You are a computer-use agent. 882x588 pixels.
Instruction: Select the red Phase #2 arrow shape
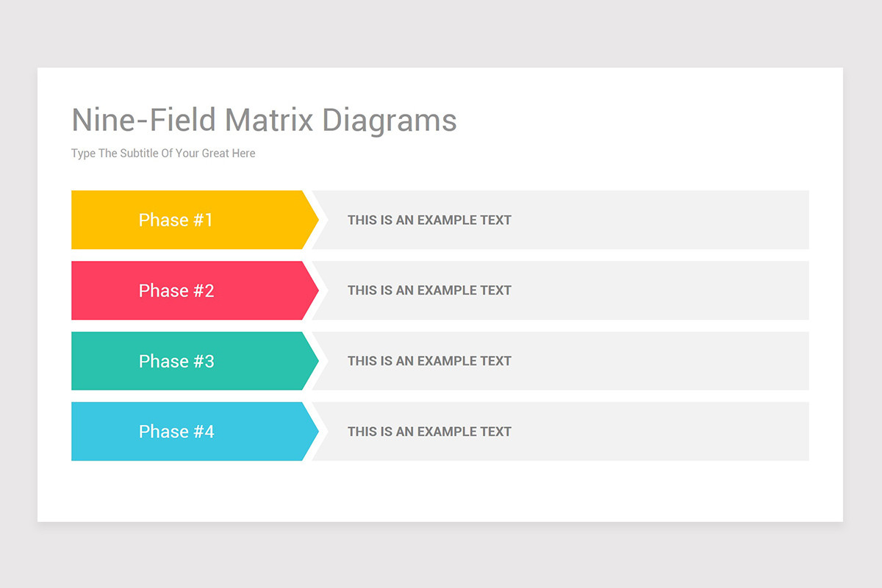pos(195,290)
